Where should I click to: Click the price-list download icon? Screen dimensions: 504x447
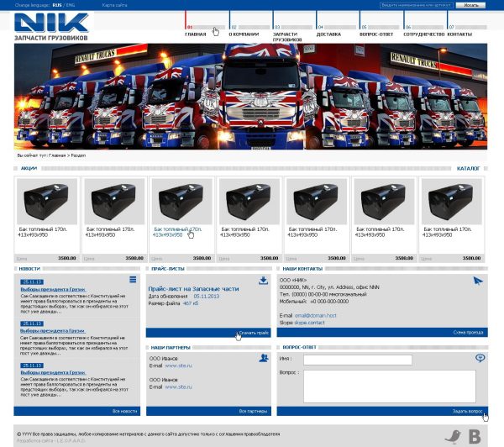(x=263, y=281)
